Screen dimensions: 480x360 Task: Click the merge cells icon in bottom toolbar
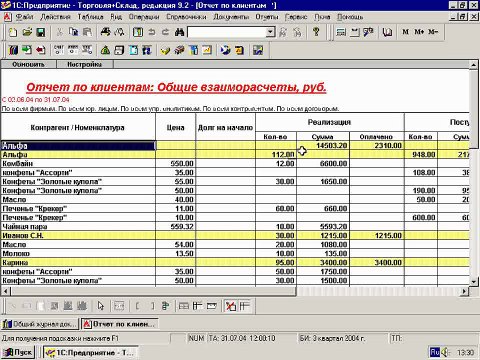[119, 306]
